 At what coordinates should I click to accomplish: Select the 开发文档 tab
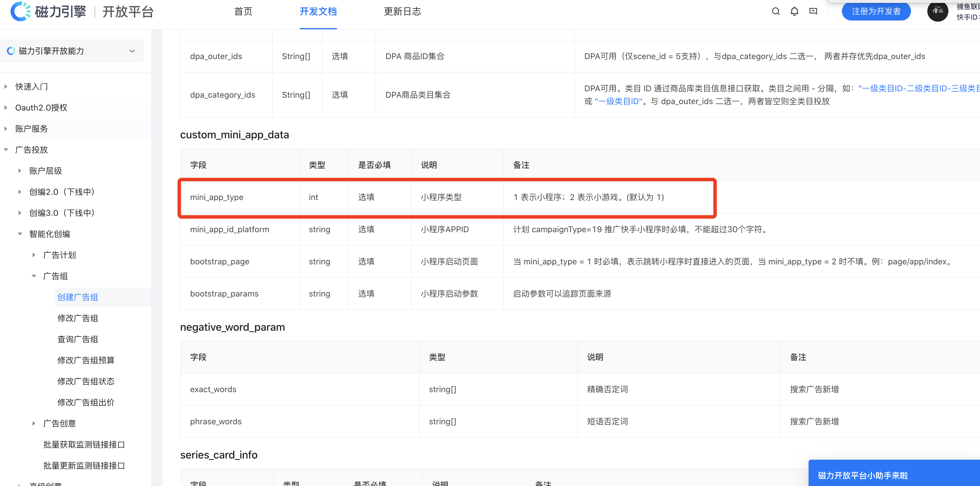coord(318,11)
